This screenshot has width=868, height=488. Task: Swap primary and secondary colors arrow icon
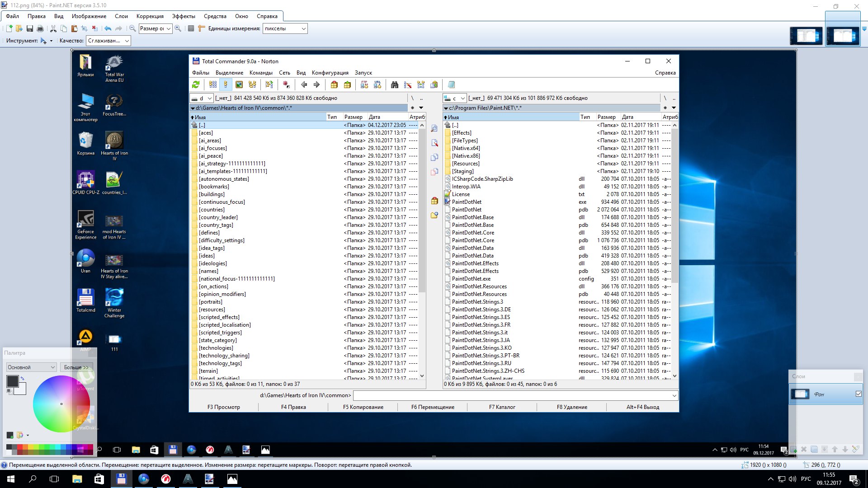pos(22,378)
